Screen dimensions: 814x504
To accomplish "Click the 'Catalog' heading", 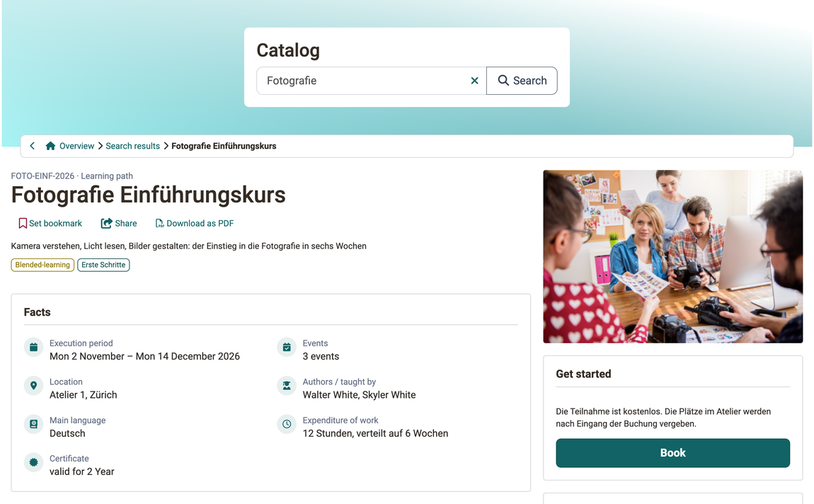I will pyautogui.click(x=288, y=50).
